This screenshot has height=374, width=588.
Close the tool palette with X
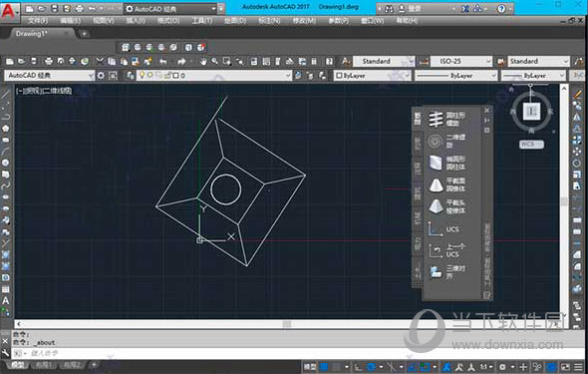(x=486, y=111)
